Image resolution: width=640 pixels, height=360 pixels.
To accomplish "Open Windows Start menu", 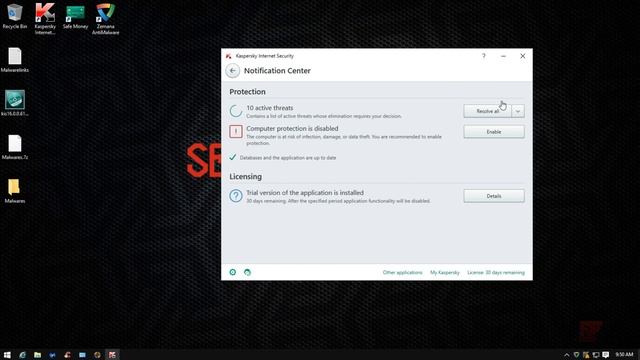I will pos(7,355).
